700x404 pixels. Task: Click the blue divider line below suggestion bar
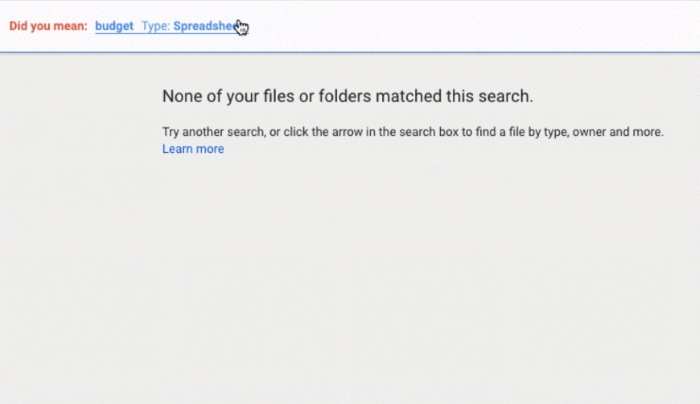pos(350,52)
